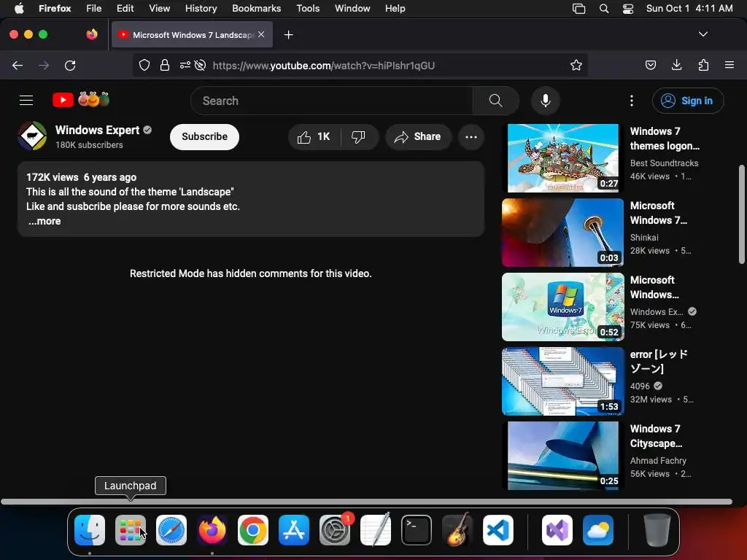Open the YouTube guide hamburger menu
This screenshot has width=747, height=560.
[x=26, y=101]
